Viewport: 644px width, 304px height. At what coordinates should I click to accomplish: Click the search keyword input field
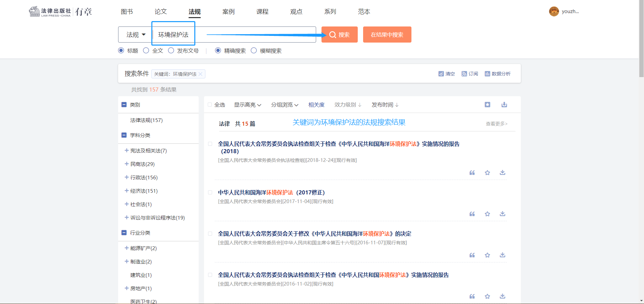click(x=235, y=35)
